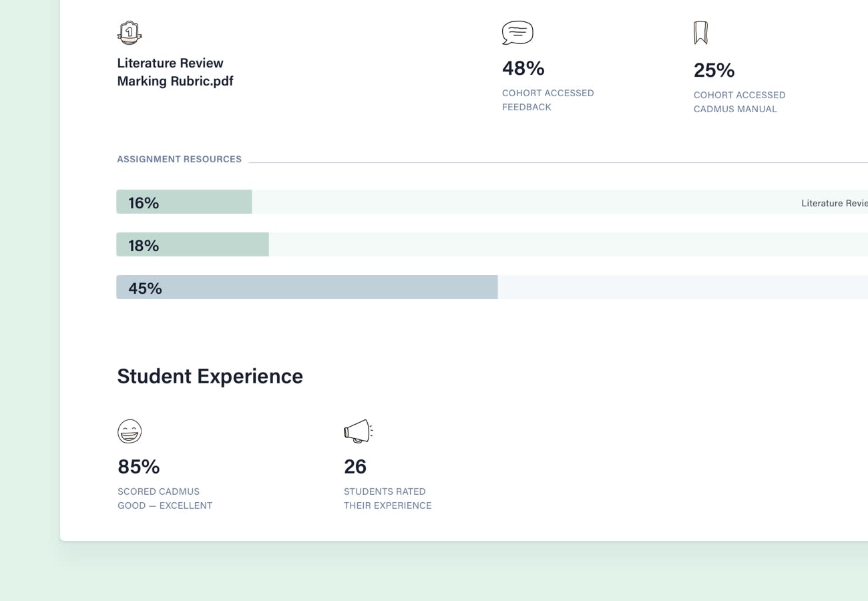Screen dimensions: 868x601
Task: Click the rubric badge icon above Literature Review
Action: click(x=130, y=33)
